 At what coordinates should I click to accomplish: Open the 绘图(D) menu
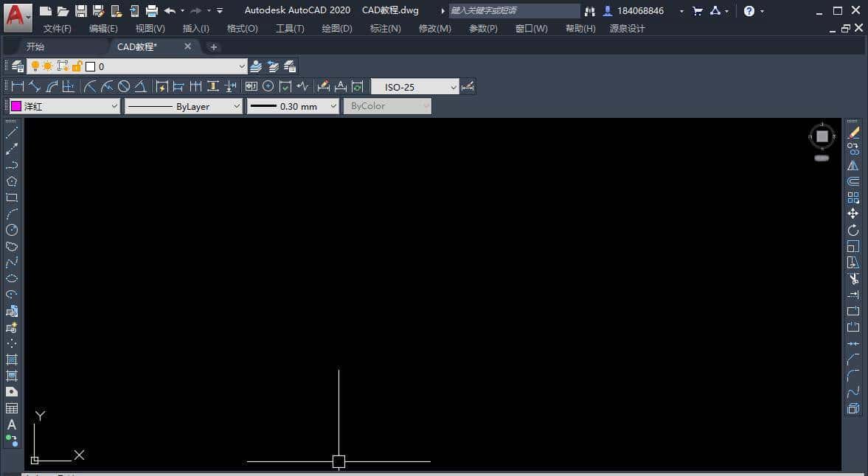337,28
